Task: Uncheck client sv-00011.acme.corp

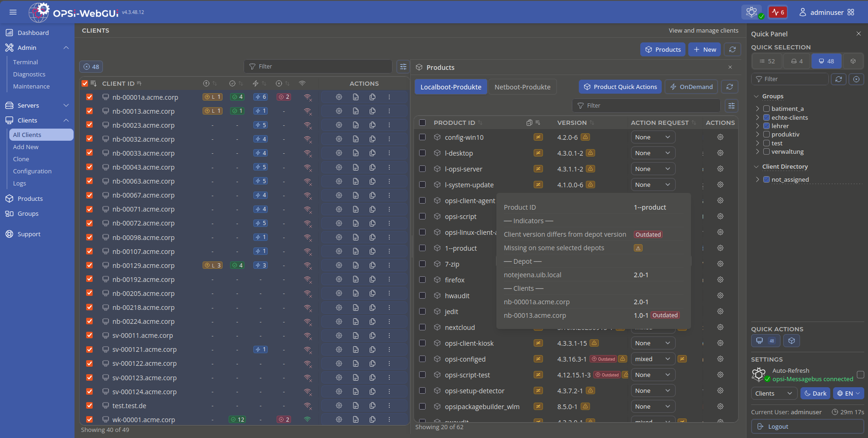Action: click(x=89, y=335)
